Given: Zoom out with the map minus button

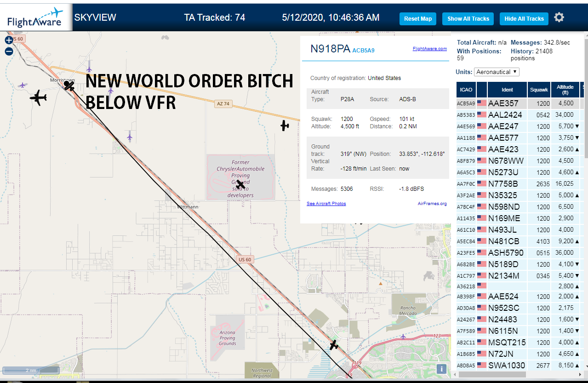Looking at the screenshot, I should pyautogui.click(x=9, y=51).
